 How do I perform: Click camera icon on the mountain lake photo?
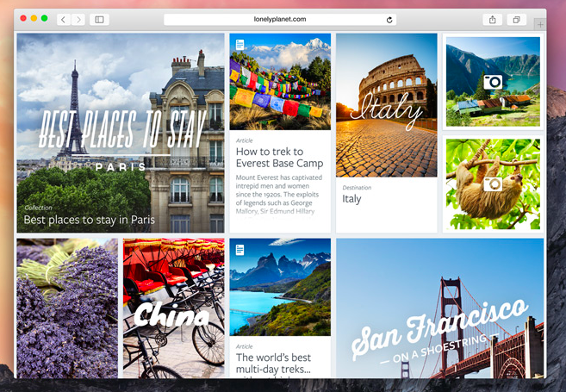(493, 82)
